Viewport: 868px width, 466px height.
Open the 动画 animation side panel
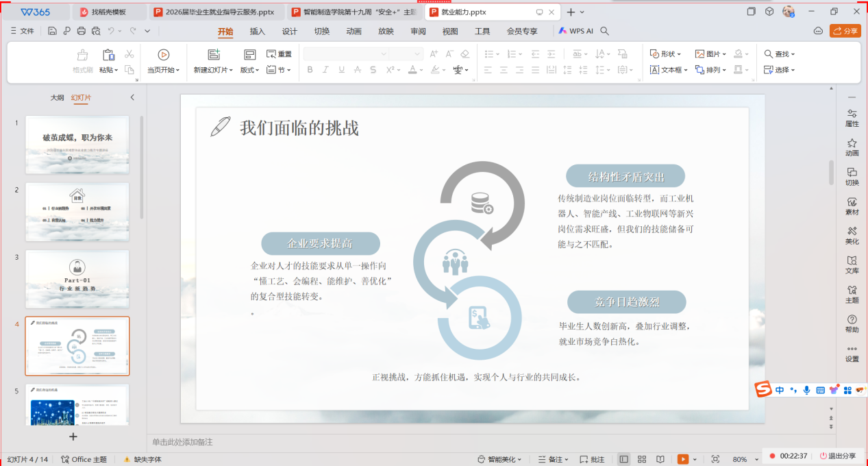(852, 147)
